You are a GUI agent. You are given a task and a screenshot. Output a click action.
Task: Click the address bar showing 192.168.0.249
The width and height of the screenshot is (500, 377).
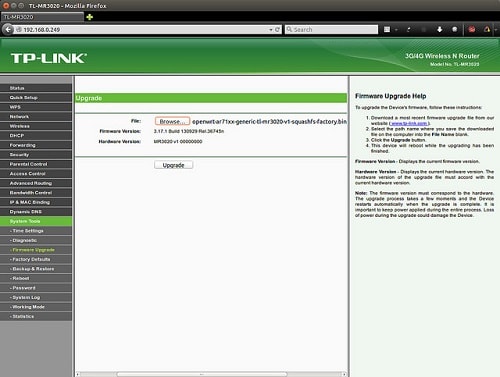click(x=142, y=30)
